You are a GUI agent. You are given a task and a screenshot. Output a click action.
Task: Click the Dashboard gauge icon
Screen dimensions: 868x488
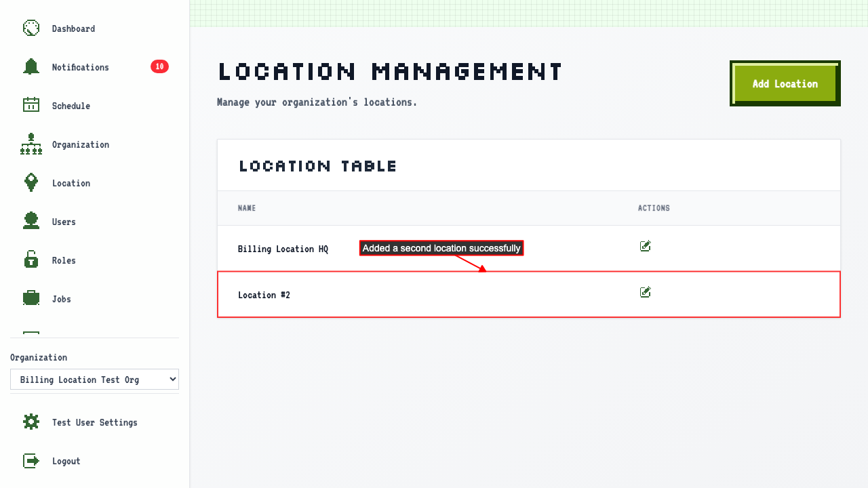(31, 28)
